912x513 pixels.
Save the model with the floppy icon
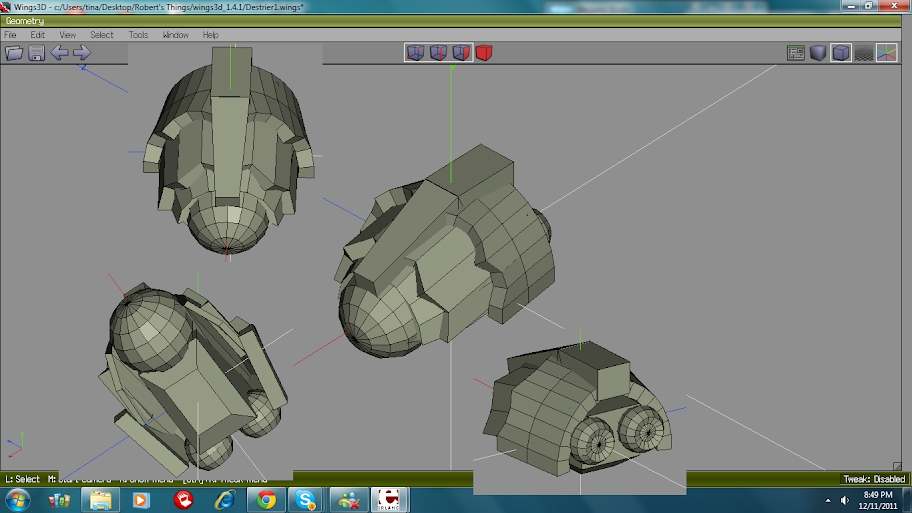37,53
